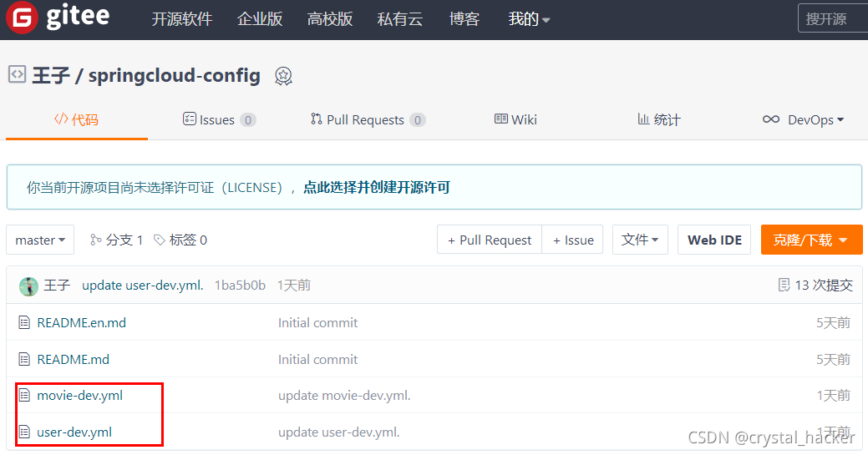This screenshot has width=868, height=455.
Task: Click the update movie-dev.yml. commit message
Action: tap(344, 395)
